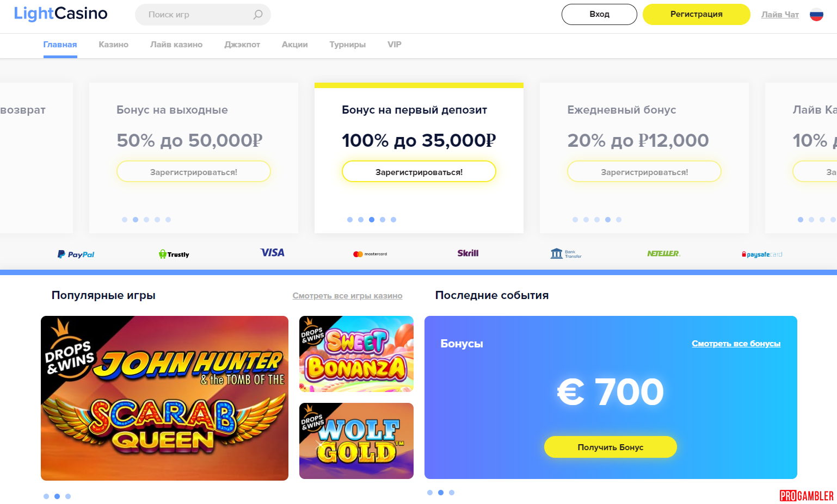
Task: Click the search magnifier icon
Action: (x=256, y=15)
